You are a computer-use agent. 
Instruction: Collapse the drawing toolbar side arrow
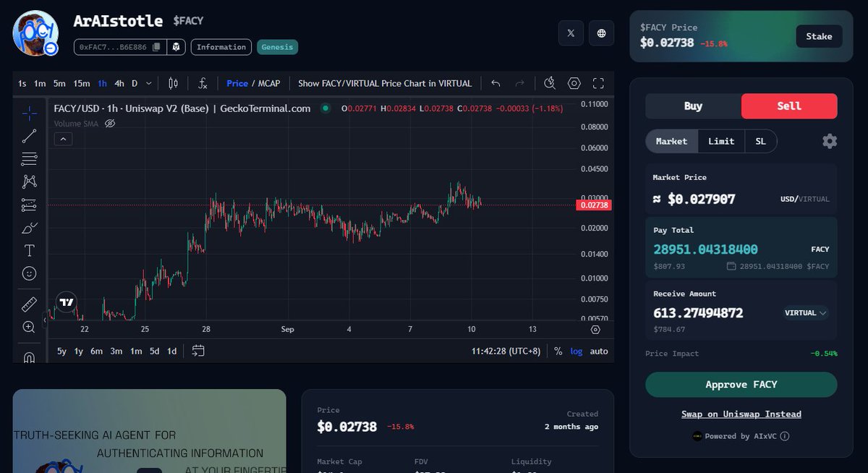(x=45, y=320)
